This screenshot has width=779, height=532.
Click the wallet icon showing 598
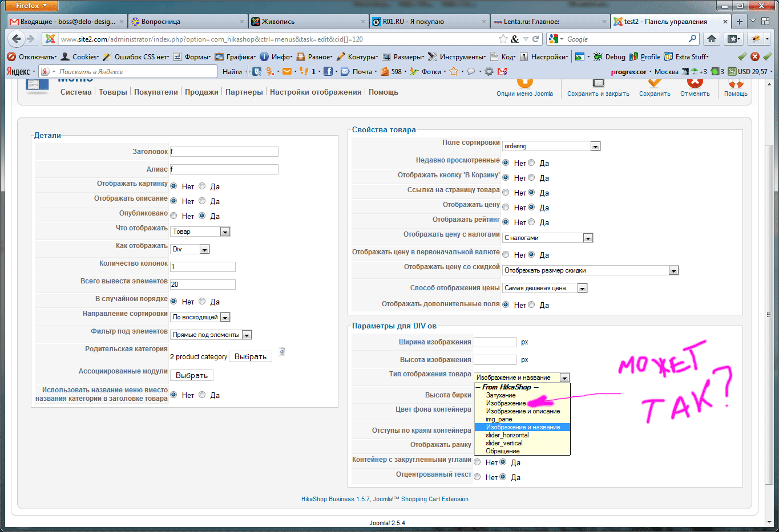click(x=385, y=71)
